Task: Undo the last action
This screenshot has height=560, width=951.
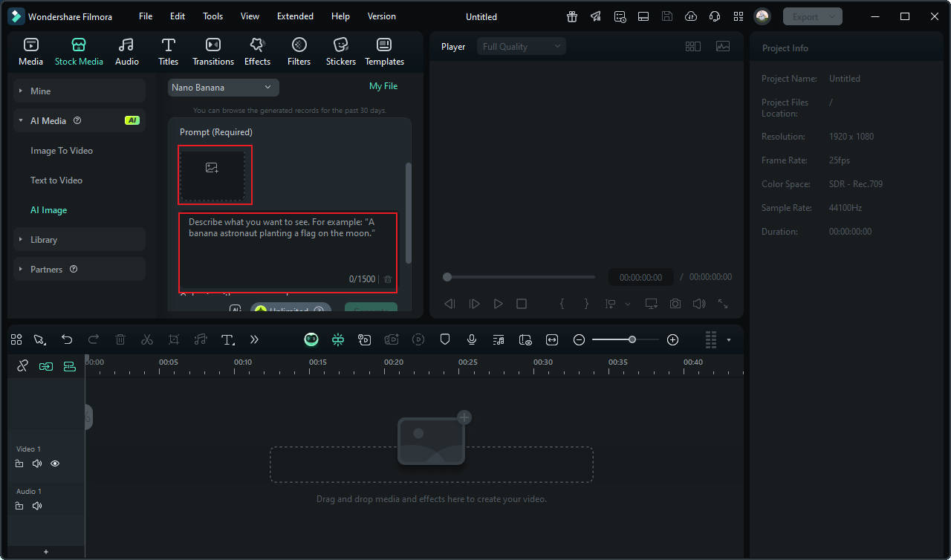Action: click(67, 339)
